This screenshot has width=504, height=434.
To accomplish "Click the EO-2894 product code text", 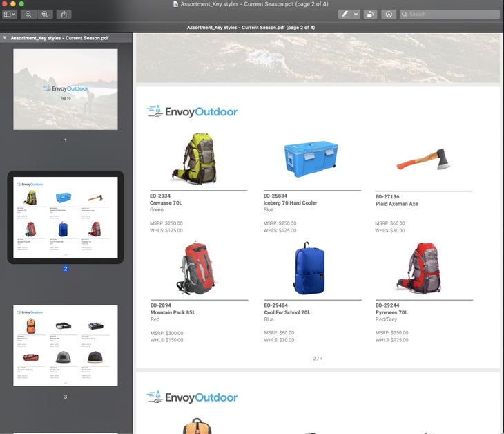I will click(161, 305).
